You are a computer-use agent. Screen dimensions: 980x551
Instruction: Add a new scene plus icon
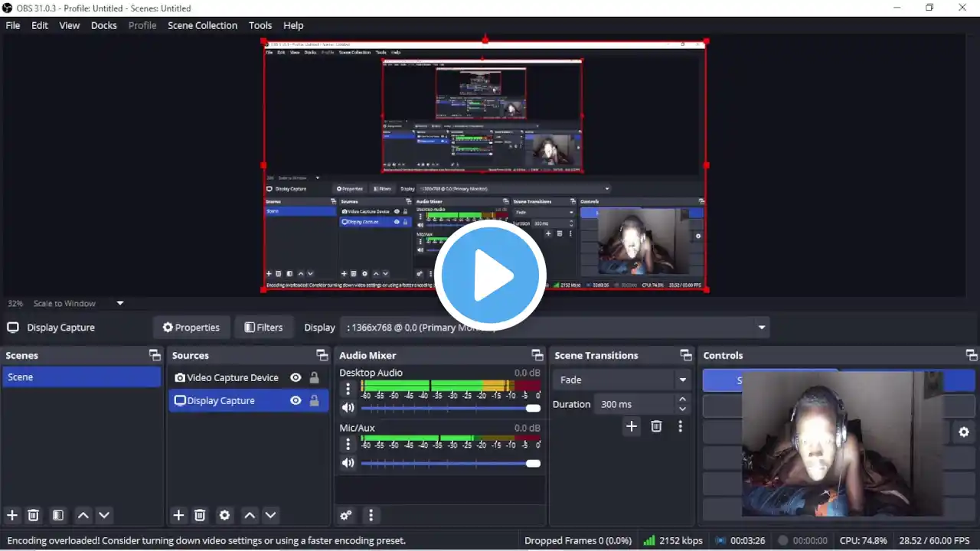pos(12,516)
